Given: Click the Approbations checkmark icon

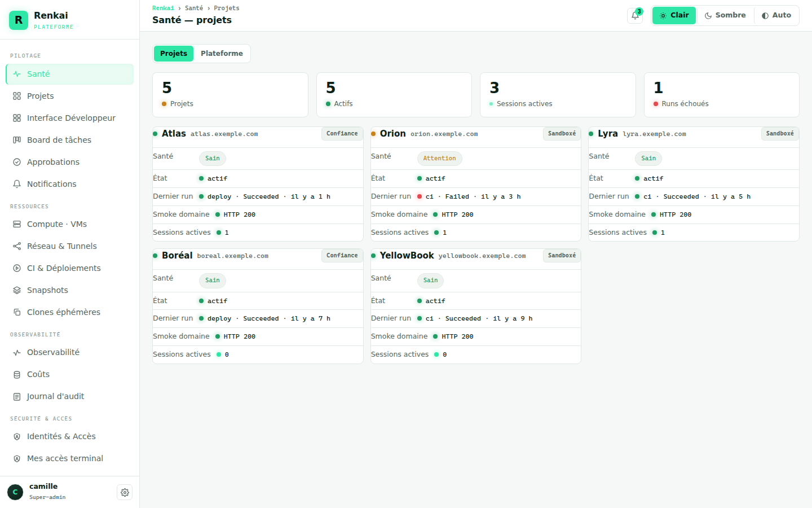Looking at the screenshot, I should point(17,162).
